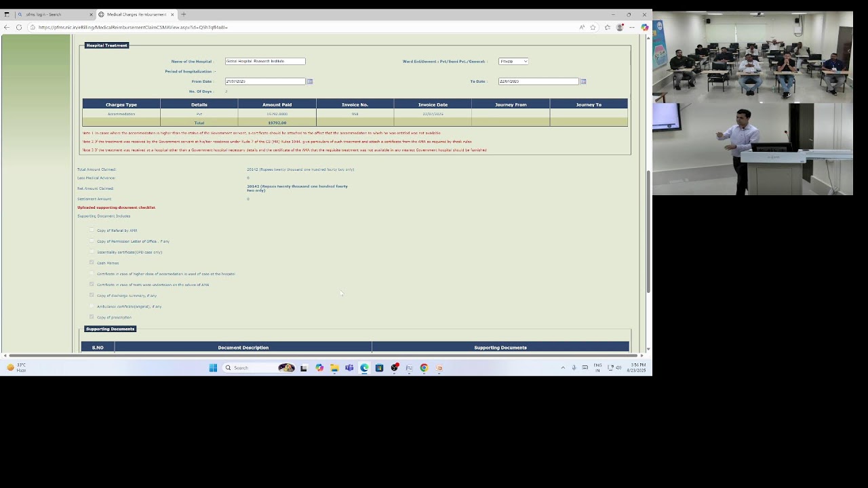The width and height of the screenshot is (868, 488).
Task: Click the Journey From column header
Action: click(x=511, y=104)
